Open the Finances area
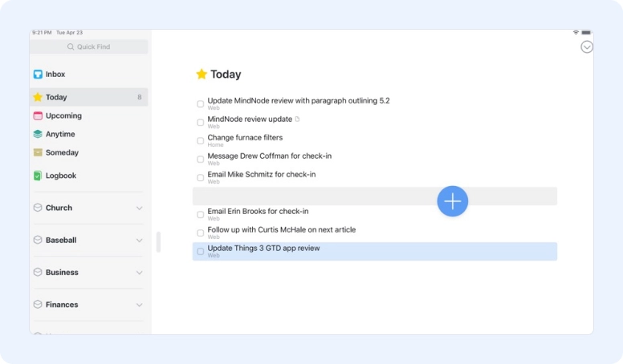The width and height of the screenshot is (623, 364). 62,305
